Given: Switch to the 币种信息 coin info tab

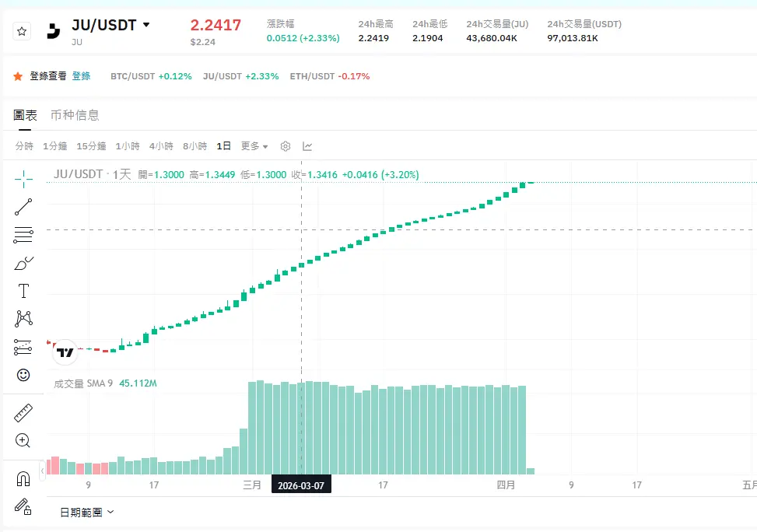Looking at the screenshot, I should point(75,115).
